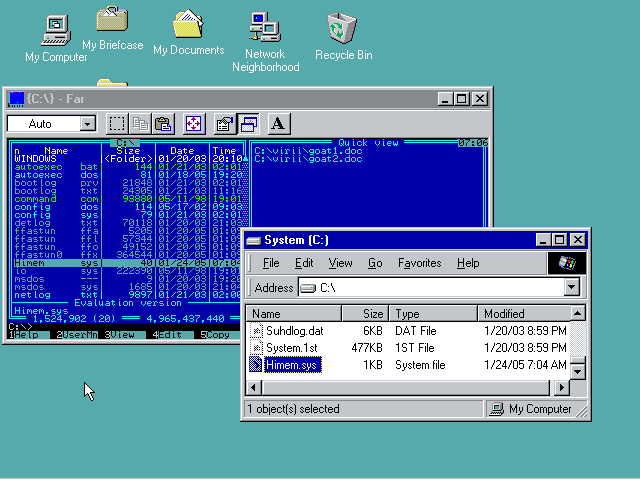Click the Mark (selection) toolbar icon in Far
This screenshot has height=480, width=640.
[x=117, y=124]
